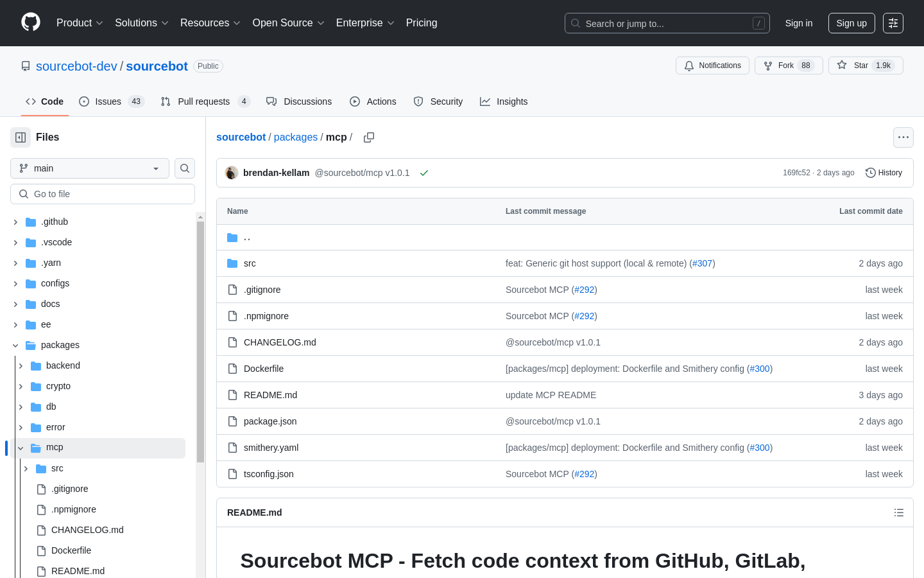Expand the backend folder in tree

point(21,365)
